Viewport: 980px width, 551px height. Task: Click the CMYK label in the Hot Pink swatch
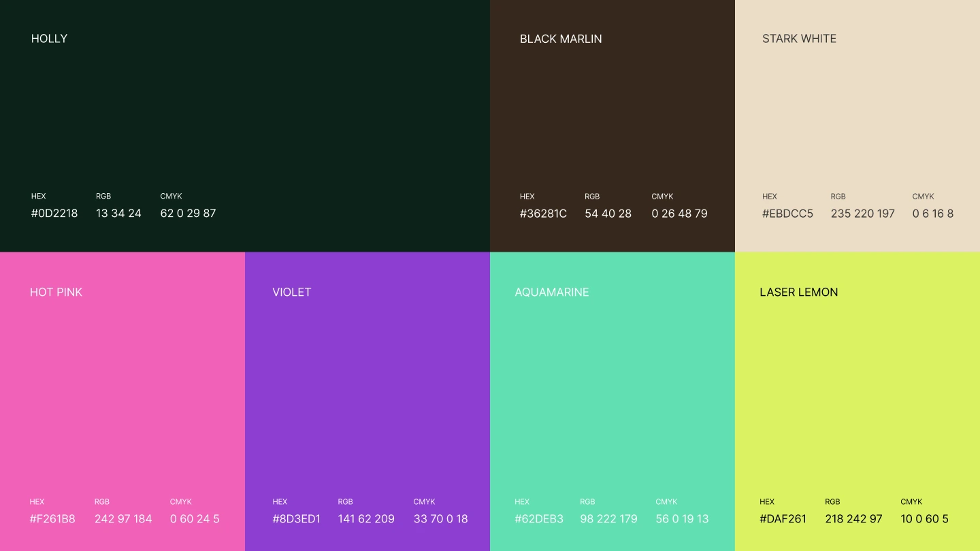pos(181,502)
